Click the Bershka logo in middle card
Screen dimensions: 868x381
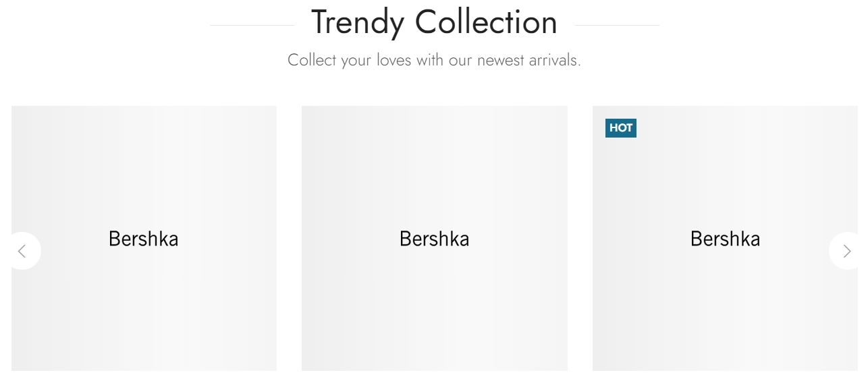coord(434,239)
